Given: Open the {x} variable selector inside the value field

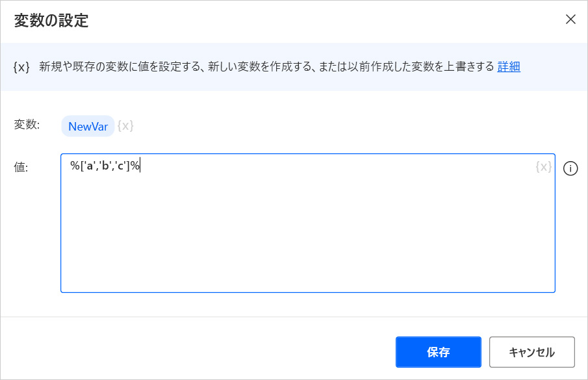Looking at the screenshot, I should point(543,167).
